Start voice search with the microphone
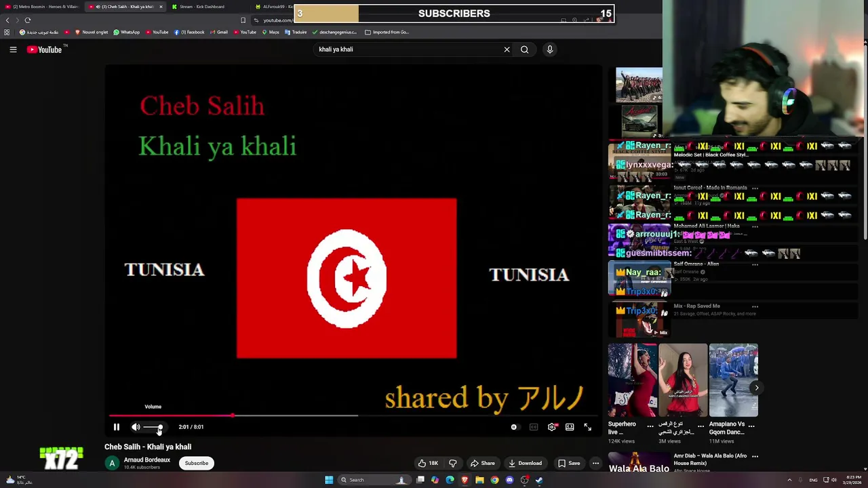This screenshot has width=868, height=488. coord(550,49)
